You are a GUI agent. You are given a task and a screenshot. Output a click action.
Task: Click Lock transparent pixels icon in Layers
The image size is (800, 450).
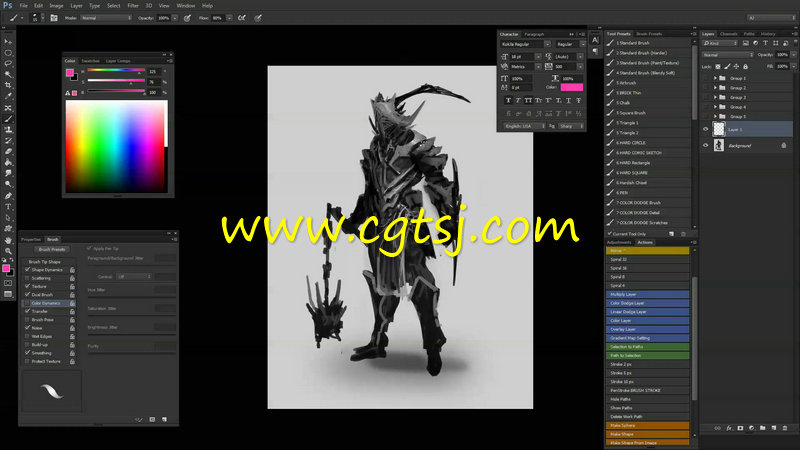[718, 67]
